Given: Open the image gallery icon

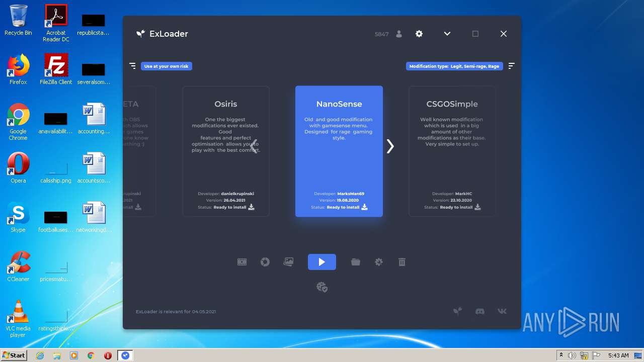Looking at the screenshot, I should tap(288, 262).
